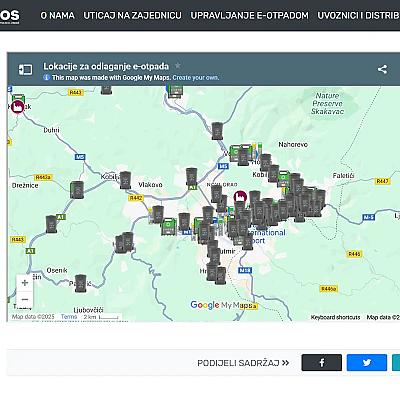The width and height of the screenshot is (400, 400).
Task: Share content via the Facebook button
Action: tap(322, 363)
